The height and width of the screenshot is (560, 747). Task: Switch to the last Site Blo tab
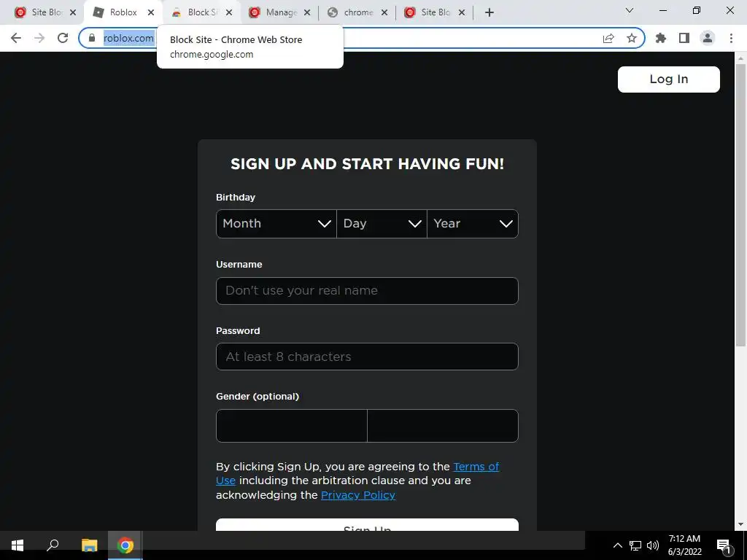click(436, 12)
